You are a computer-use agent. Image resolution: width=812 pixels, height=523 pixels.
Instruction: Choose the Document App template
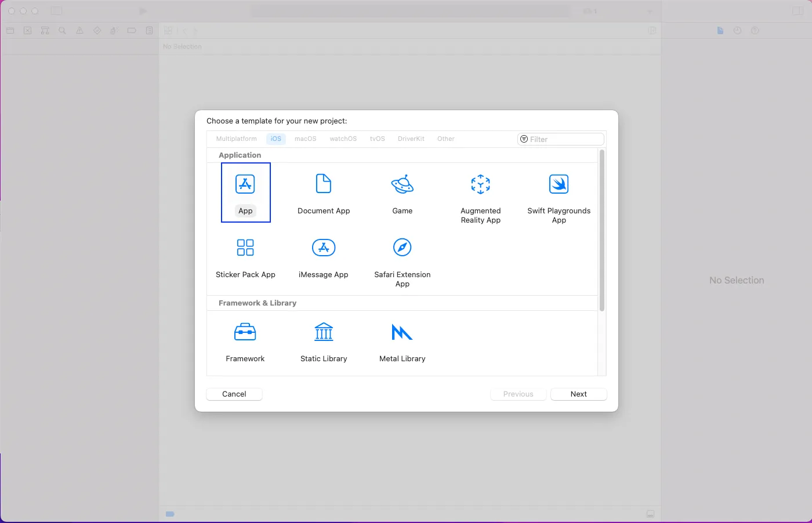(x=324, y=193)
